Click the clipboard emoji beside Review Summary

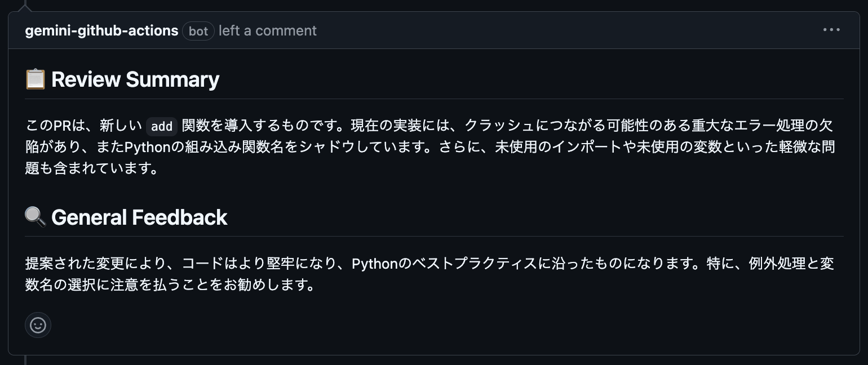coord(36,79)
